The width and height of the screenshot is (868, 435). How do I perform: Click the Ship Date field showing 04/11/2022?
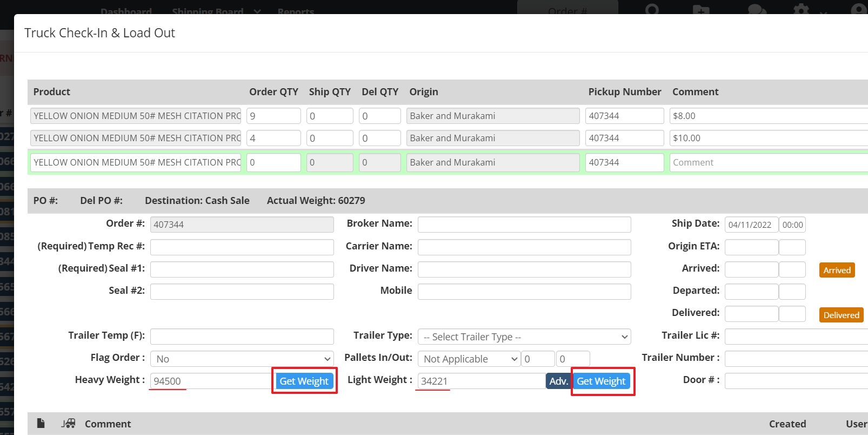tap(751, 225)
